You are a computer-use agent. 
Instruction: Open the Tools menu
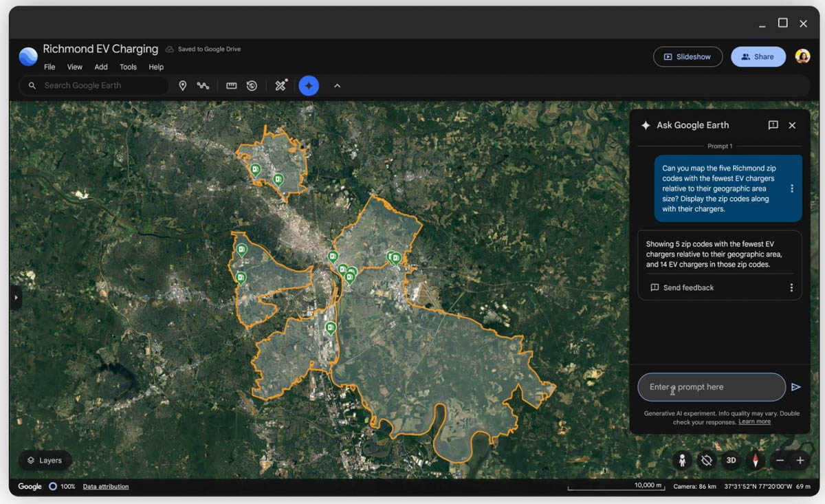click(x=128, y=67)
